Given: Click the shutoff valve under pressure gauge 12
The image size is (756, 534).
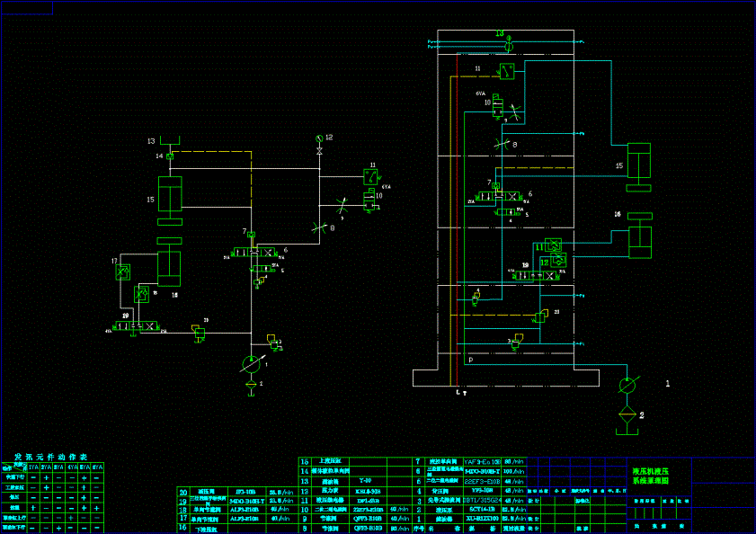Looking at the screenshot, I should pos(319,151).
